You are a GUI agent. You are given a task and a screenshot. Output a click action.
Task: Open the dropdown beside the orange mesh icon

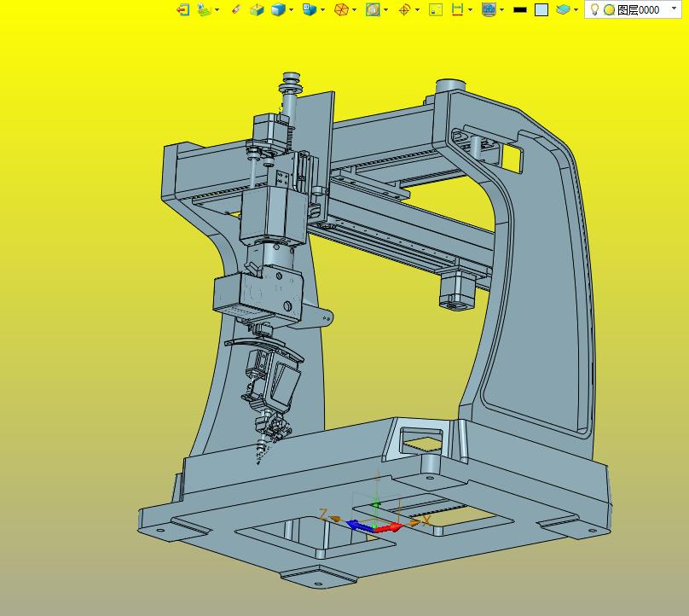354,9
